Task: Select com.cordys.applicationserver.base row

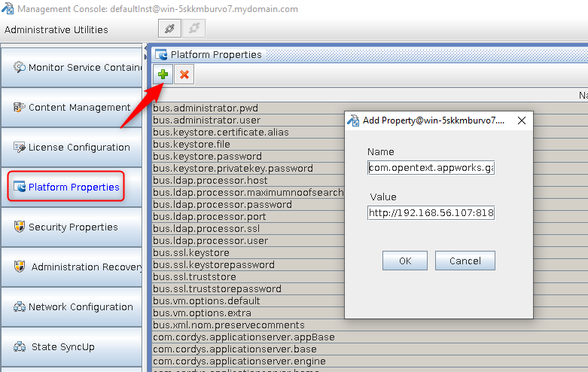Action: (x=370, y=349)
